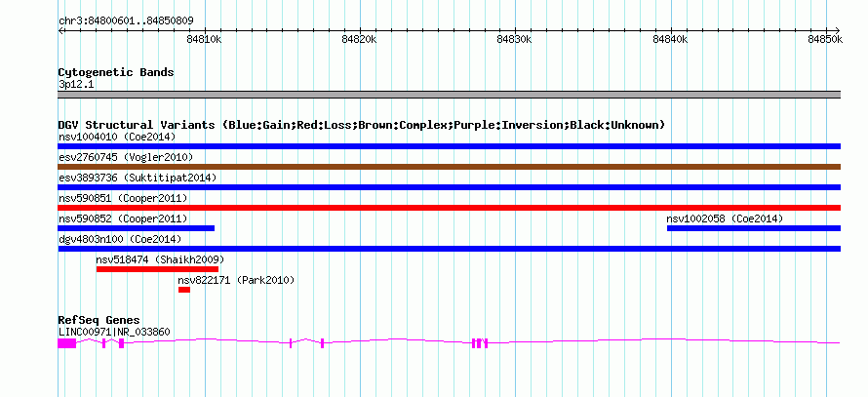Click the nsv1004010 (Coe2014) label
The width and height of the screenshot is (868, 397).
(x=117, y=137)
